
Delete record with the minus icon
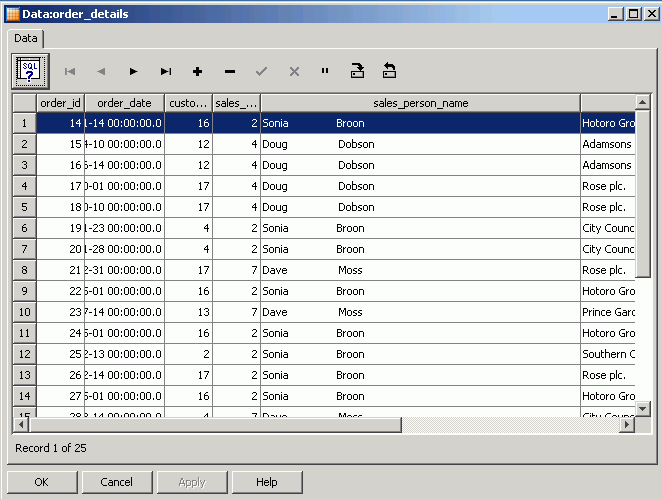pos(230,71)
